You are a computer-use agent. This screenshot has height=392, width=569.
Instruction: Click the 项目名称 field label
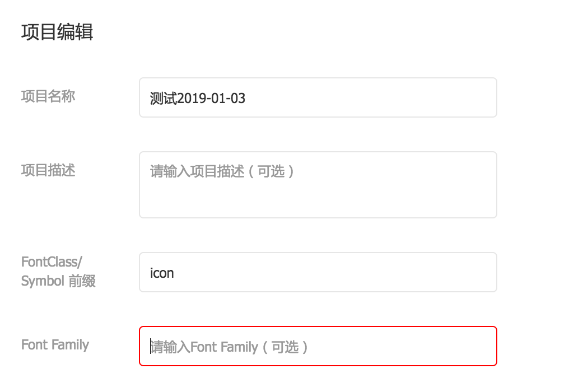48,96
